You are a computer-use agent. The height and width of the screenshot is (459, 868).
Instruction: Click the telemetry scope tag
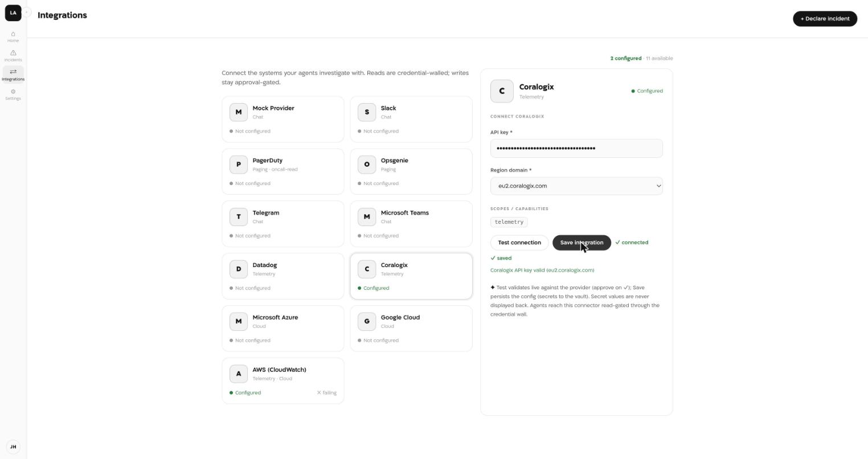pyautogui.click(x=509, y=222)
